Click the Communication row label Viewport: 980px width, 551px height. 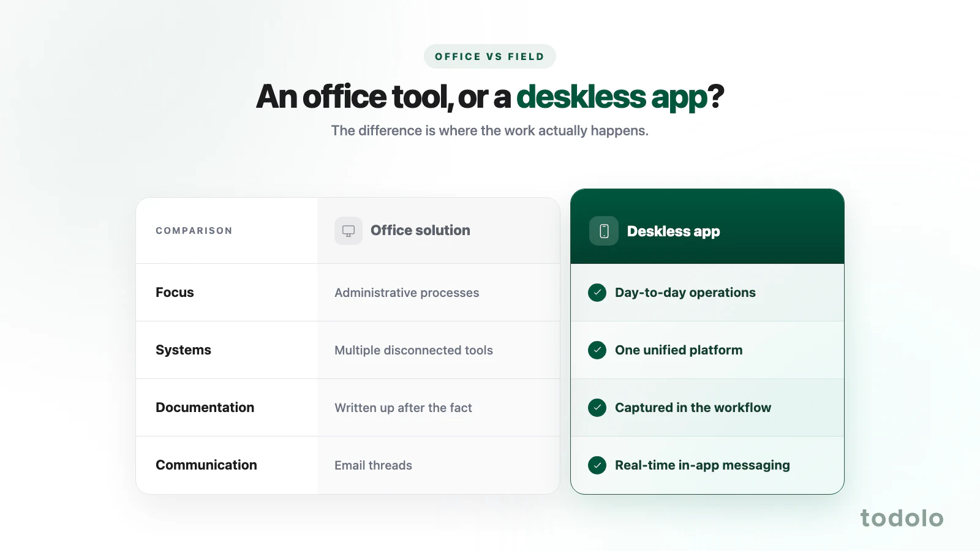[206, 465]
